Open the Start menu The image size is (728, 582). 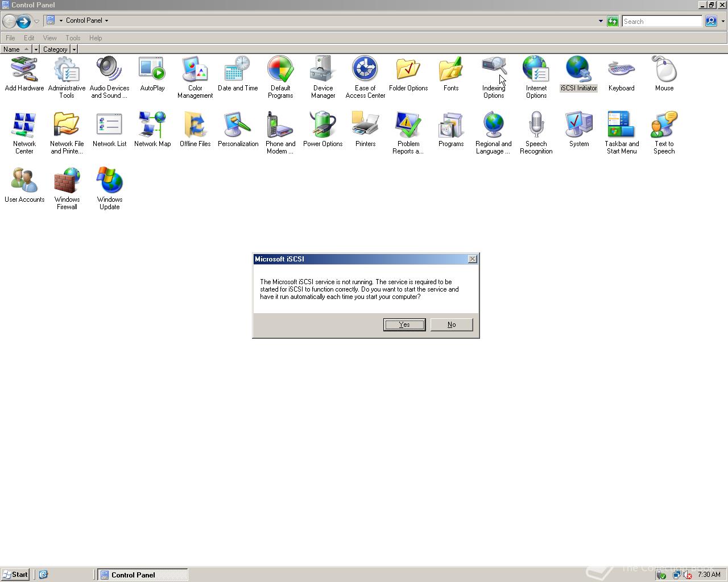[15, 575]
